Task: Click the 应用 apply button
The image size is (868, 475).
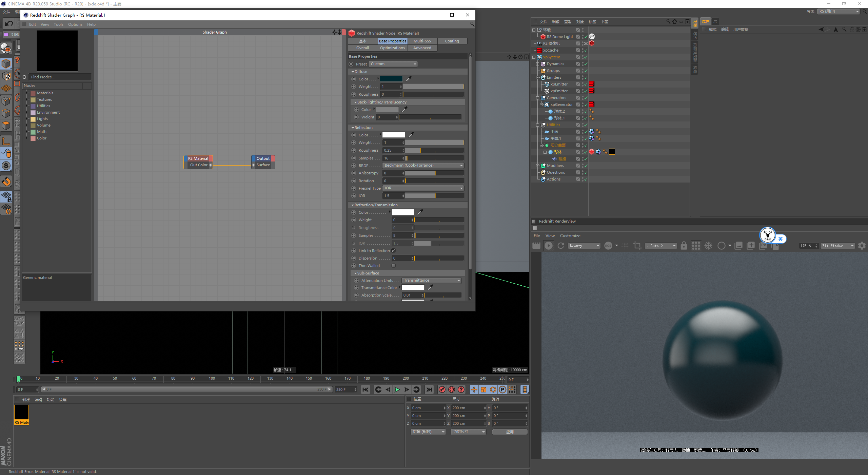Action: point(509,432)
